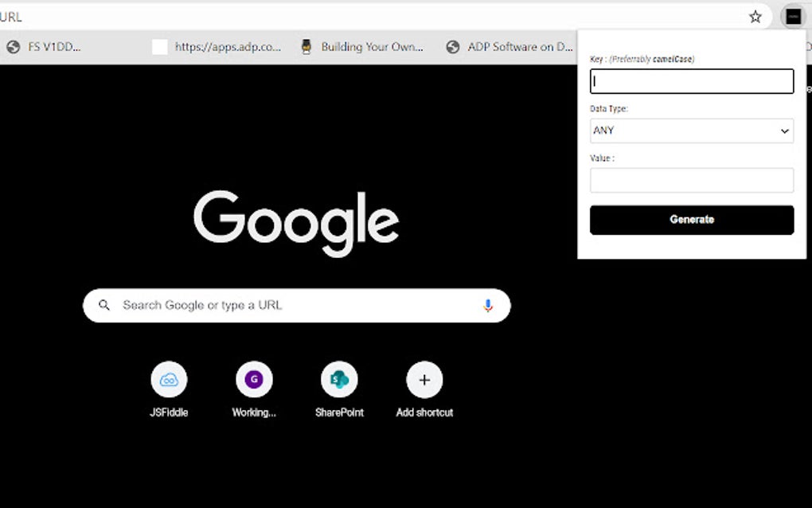Open the black extension icon in toolbar
The width and height of the screenshot is (812, 508).
pos(794,17)
